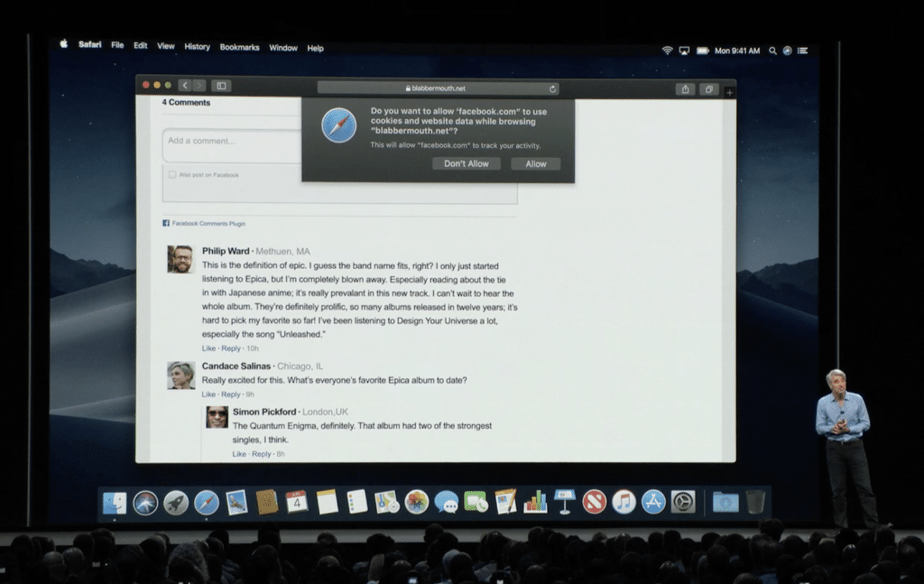
Task: Click the Mon 9:41 AM clock
Action: (x=737, y=51)
